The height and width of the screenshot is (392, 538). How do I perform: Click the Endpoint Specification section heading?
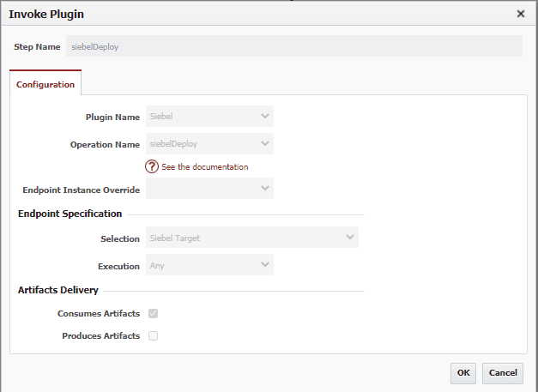click(70, 214)
